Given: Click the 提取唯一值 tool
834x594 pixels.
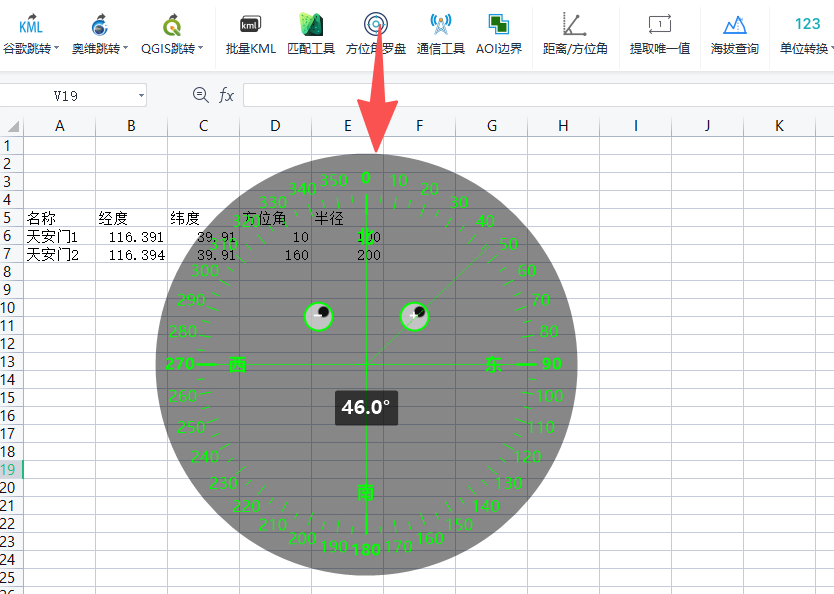Looking at the screenshot, I should 660,34.
